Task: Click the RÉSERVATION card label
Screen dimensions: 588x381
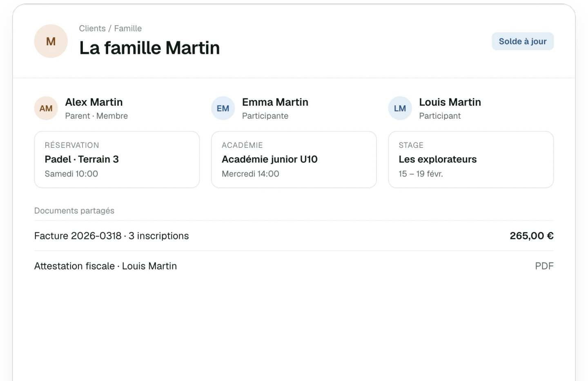Action: pos(72,145)
